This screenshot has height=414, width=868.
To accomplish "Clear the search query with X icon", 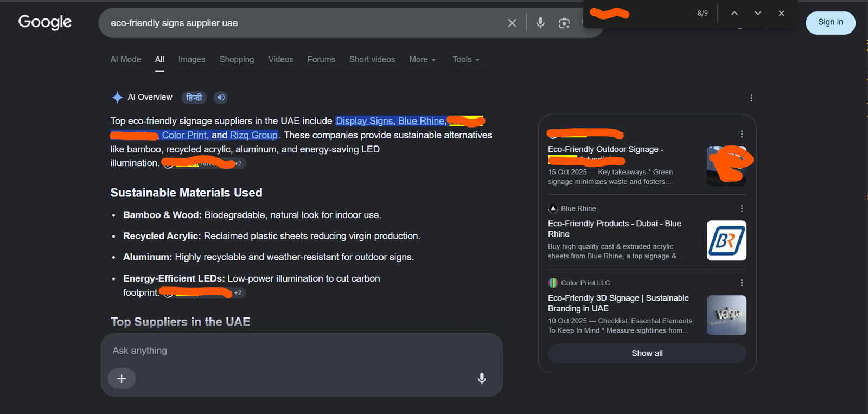I will click(512, 23).
